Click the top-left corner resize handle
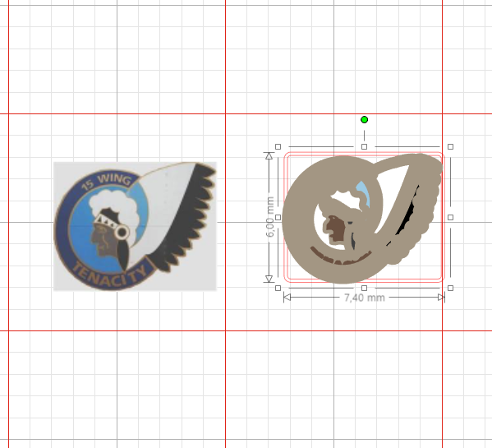492x448 pixels. (278, 146)
